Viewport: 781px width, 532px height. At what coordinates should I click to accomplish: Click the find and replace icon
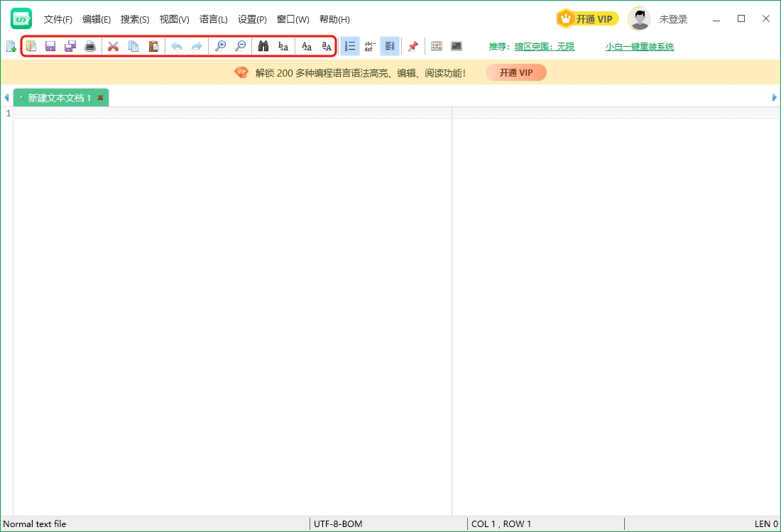283,47
